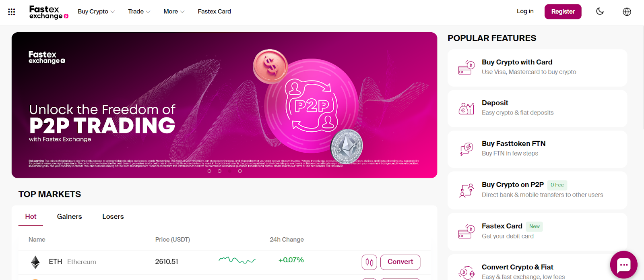Click Convert button for ETH
The width and height of the screenshot is (644, 280).
click(x=400, y=262)
